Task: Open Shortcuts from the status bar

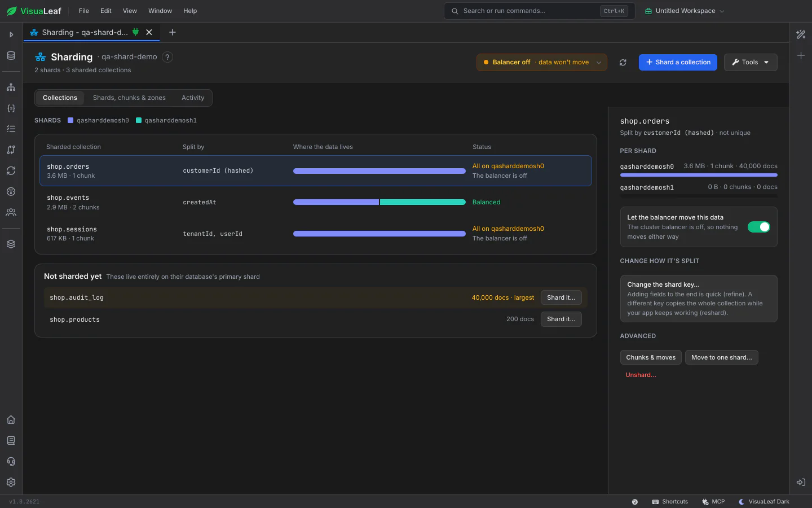Action: 670,502
